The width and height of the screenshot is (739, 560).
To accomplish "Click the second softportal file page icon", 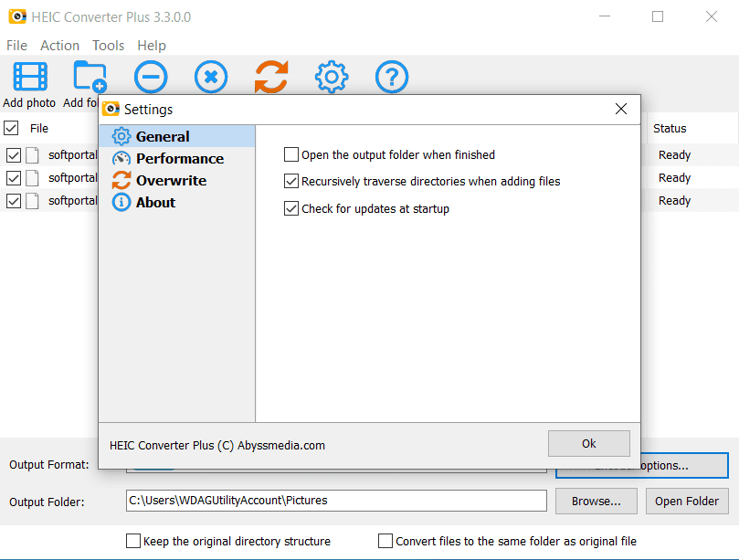I will (x=32, y=178).
